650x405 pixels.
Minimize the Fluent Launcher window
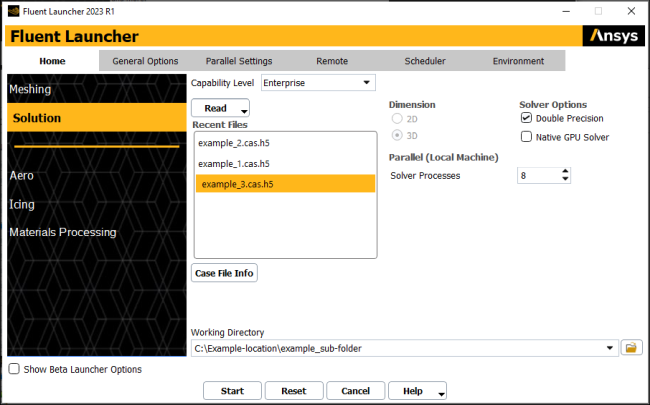click(x=566, y=11)
